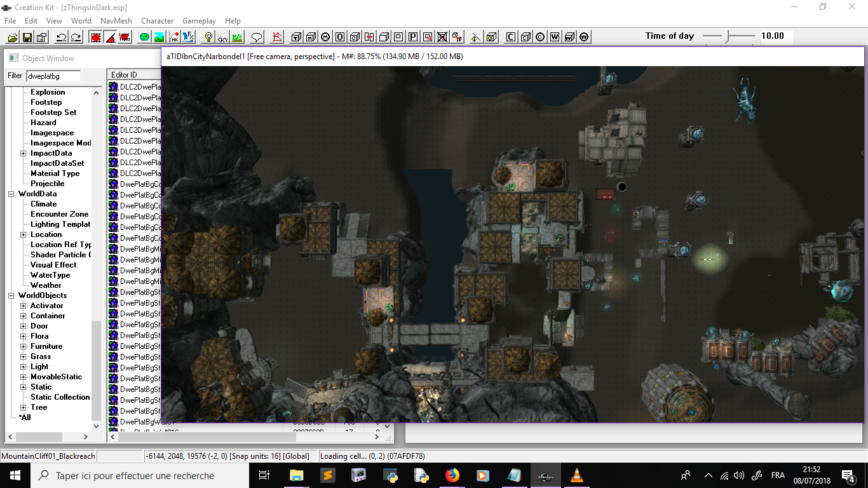Open the Character menu
868x488 pixels.
point(158,21)
